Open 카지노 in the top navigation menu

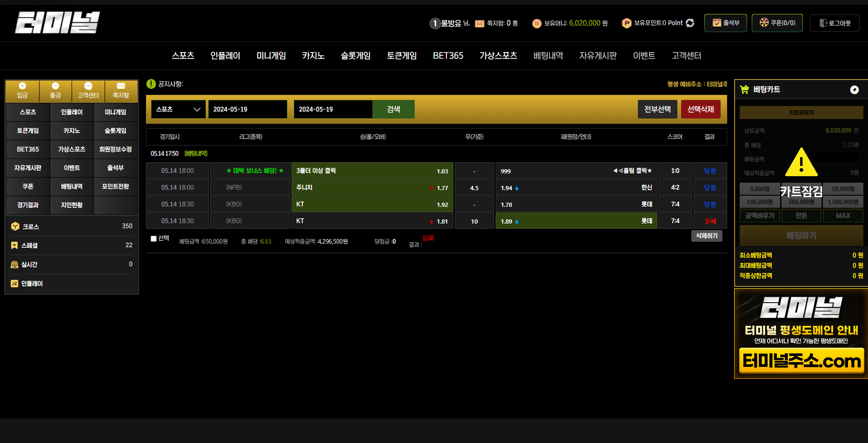(x=313, y=56)
